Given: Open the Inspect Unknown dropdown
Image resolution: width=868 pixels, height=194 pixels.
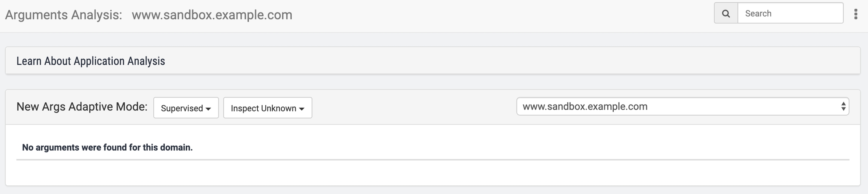Looking at the screenshot, I should click(267, 108).
